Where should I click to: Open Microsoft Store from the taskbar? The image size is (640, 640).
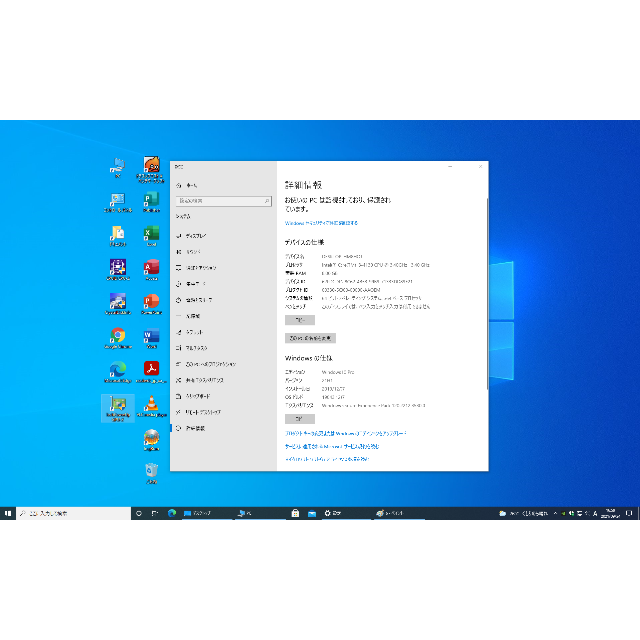click(x=295, y=513)
